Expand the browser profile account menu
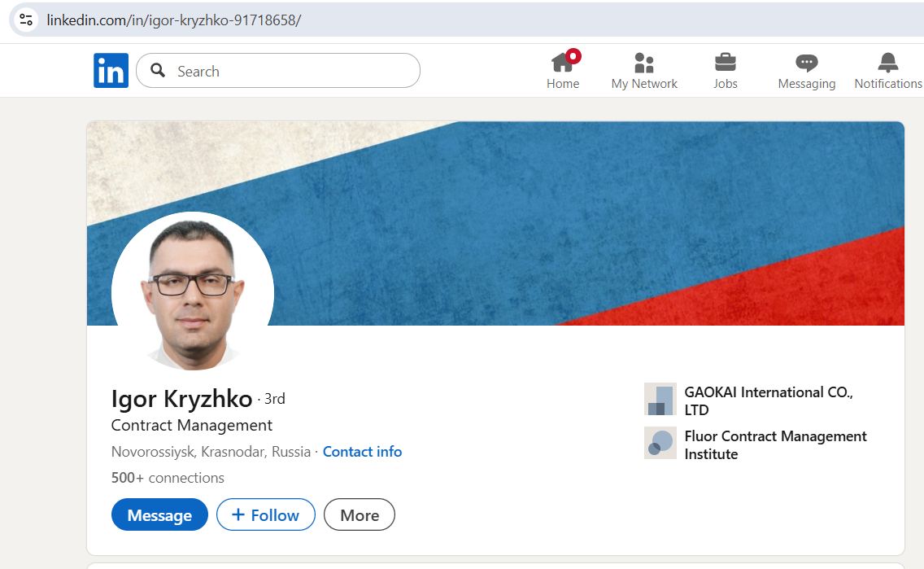 [x=25, y=19]
